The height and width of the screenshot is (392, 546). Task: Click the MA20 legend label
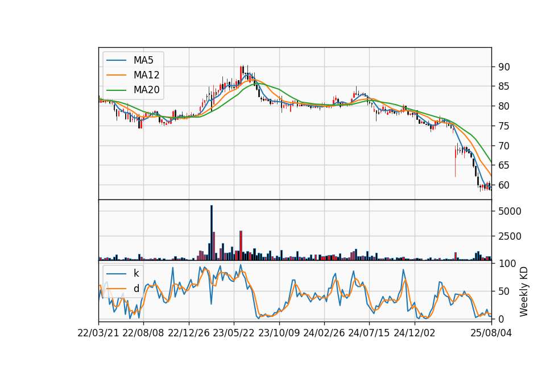coord(146,90)
